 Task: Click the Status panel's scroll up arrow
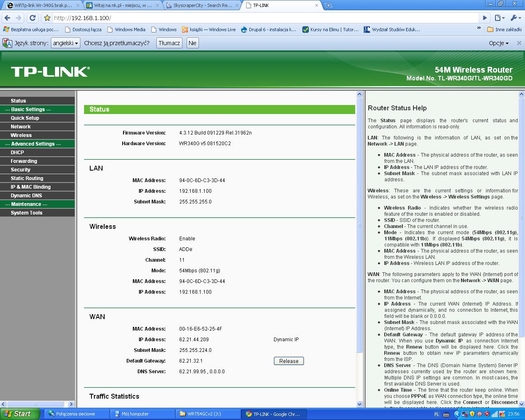360,94
